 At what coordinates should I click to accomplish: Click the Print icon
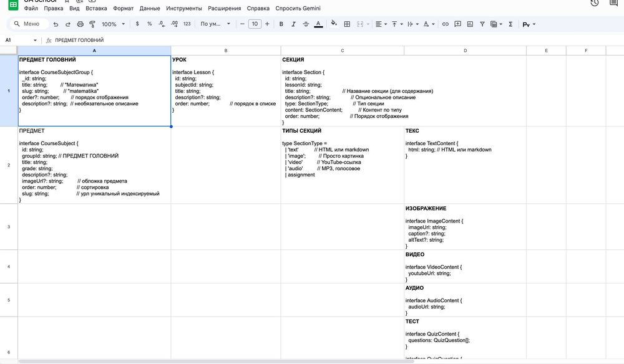pyautogui.click(x=80, y=24)
